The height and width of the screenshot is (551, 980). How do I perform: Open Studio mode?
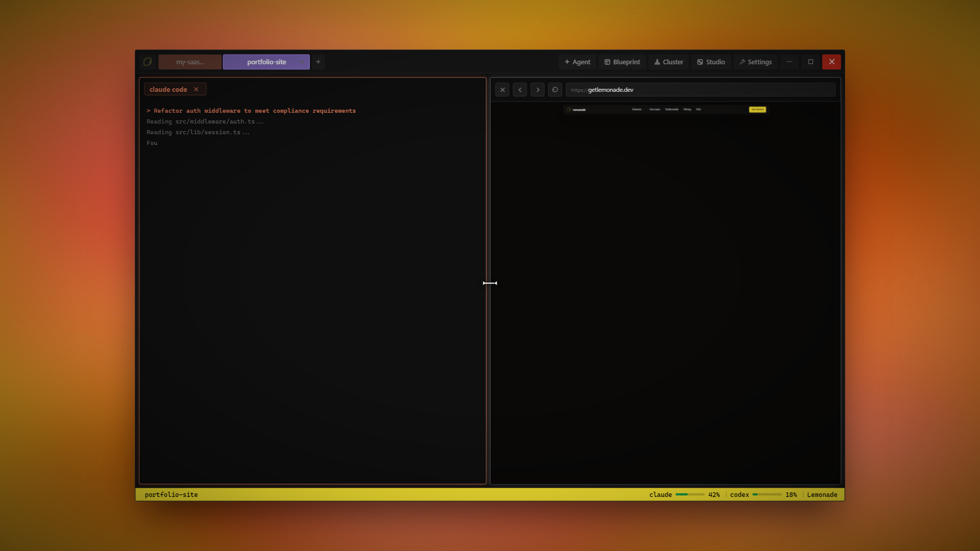[711, 62]
